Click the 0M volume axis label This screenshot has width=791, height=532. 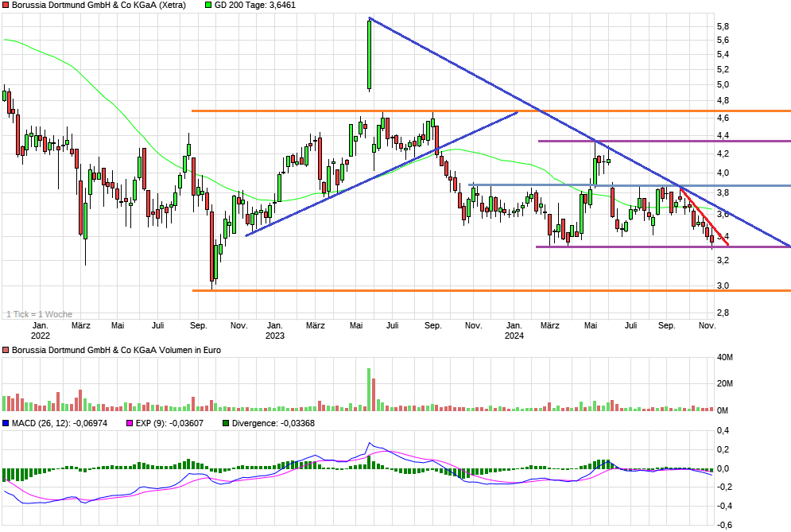click(x=723, y=410)
